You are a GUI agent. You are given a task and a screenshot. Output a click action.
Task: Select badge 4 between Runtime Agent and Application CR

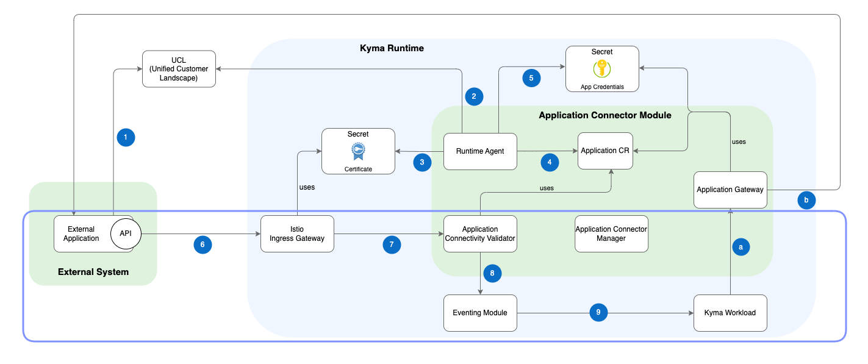pyautogui.click(x=549, y=162)
